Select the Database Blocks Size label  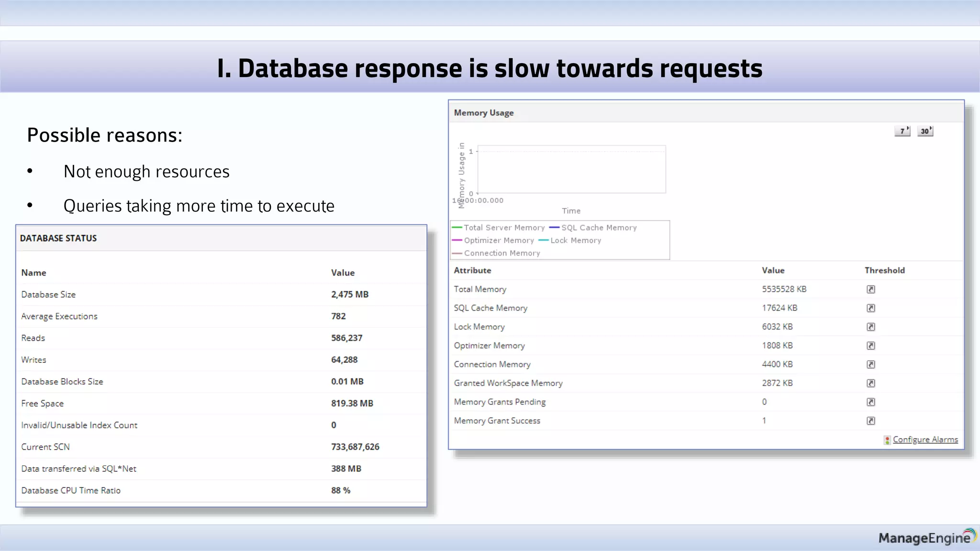click(62, 382)
